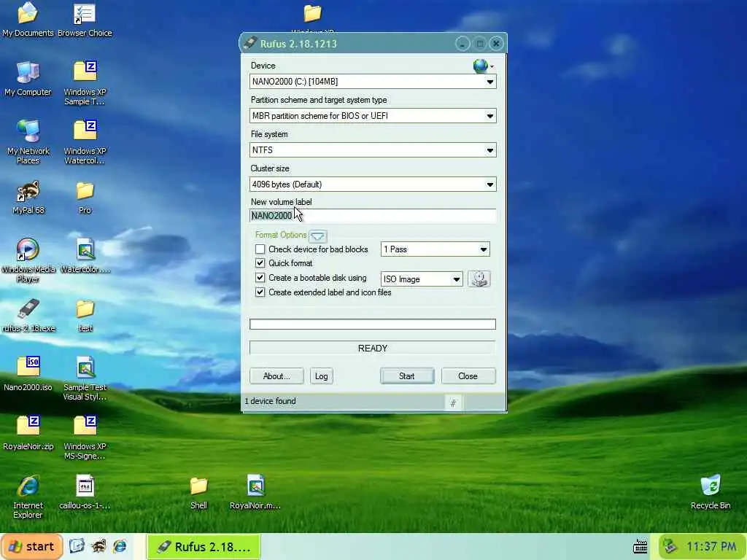The image size is (747, 560).
Task: Select Windows Media Player shortcut
Action: point(28,260)
